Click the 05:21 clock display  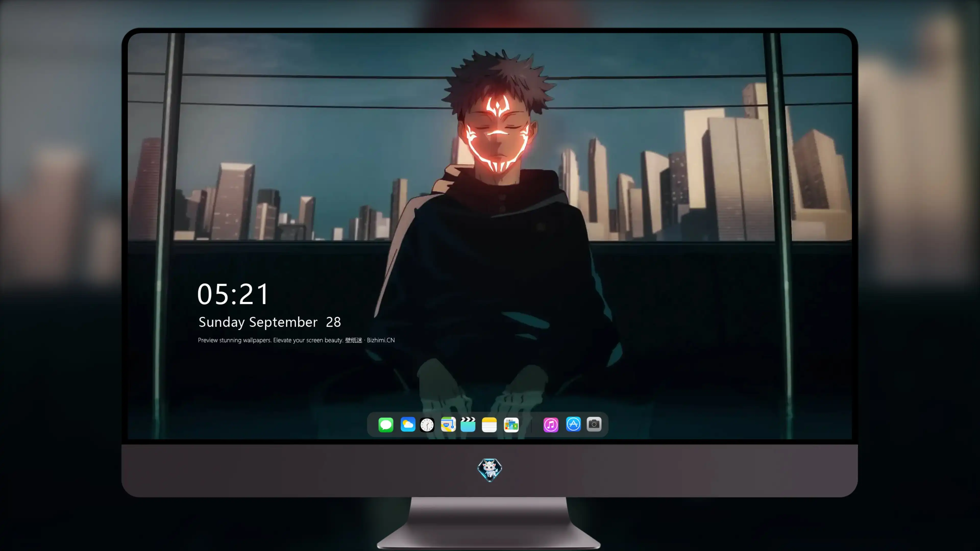coord(233,294)
